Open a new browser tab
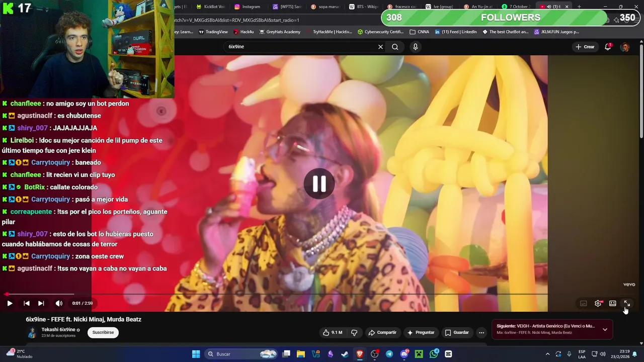This screenshot has height=362, width=644. click(579, 7)
